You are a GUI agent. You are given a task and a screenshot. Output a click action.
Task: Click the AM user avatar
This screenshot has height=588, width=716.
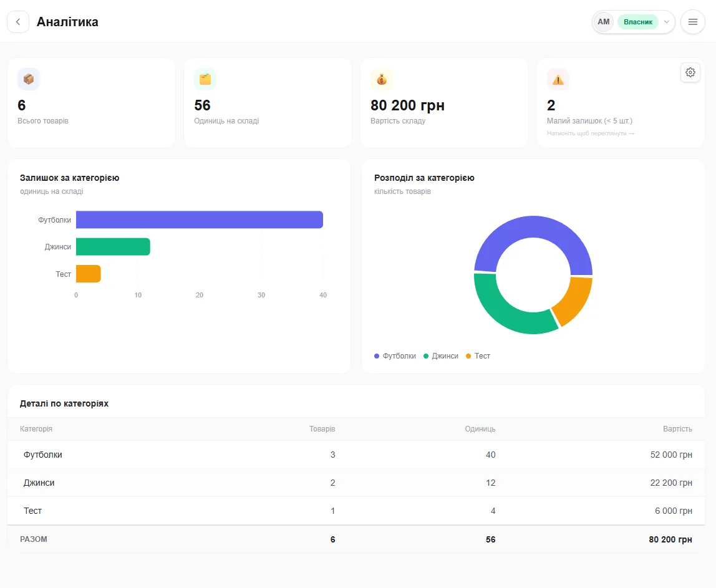tap(604, 22)
